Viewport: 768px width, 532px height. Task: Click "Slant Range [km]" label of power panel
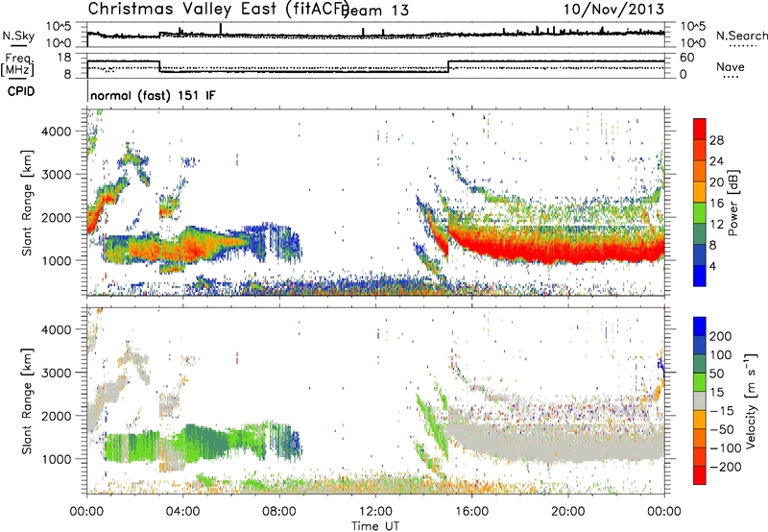point(27,203)
